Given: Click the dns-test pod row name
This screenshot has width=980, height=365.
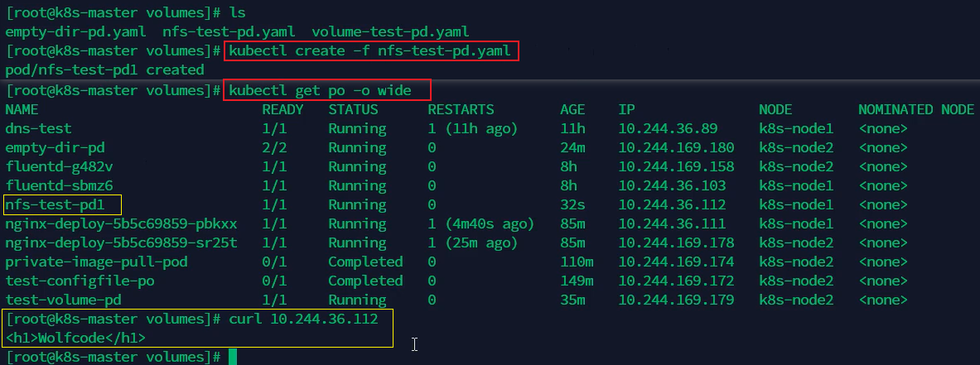Looking at the screenshot, I should [x=38, y=128].
